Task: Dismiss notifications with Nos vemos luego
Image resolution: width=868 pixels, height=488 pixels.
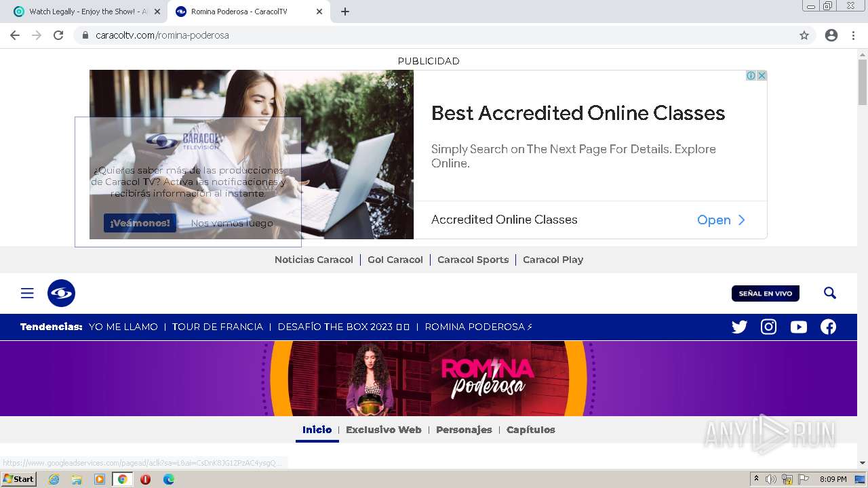Action: [232, 223]
